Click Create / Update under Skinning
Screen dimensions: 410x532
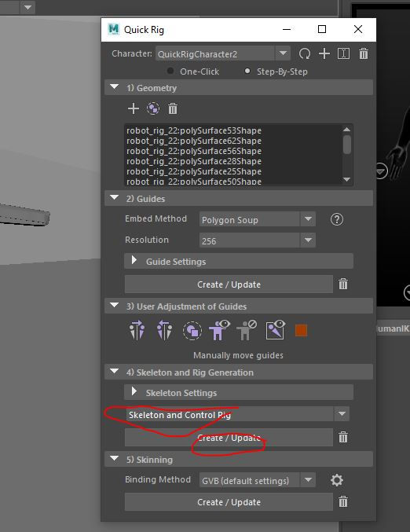click(x=229, y=502)
